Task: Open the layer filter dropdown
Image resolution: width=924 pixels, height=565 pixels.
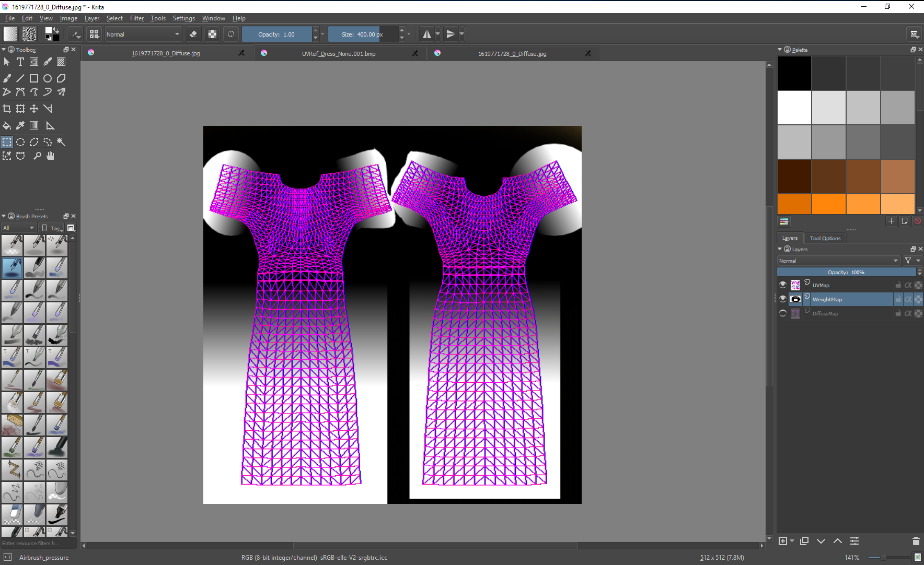Action: [x=912, y=261]
